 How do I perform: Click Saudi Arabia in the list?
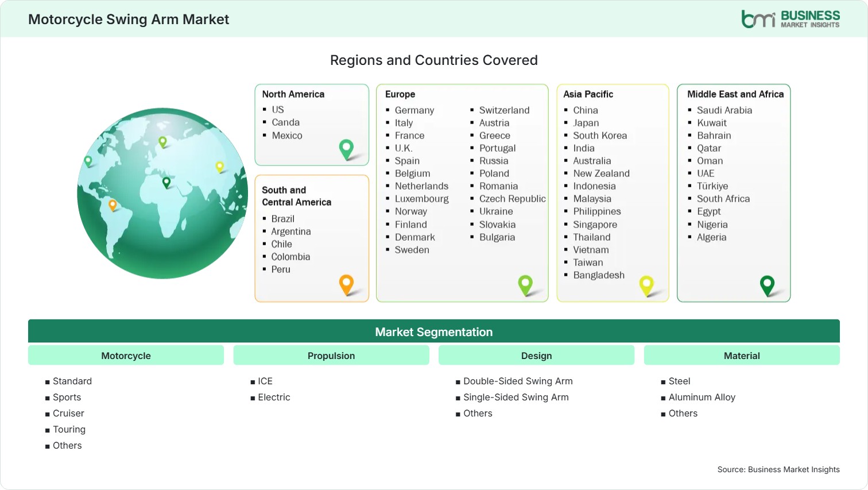(724, 110)
